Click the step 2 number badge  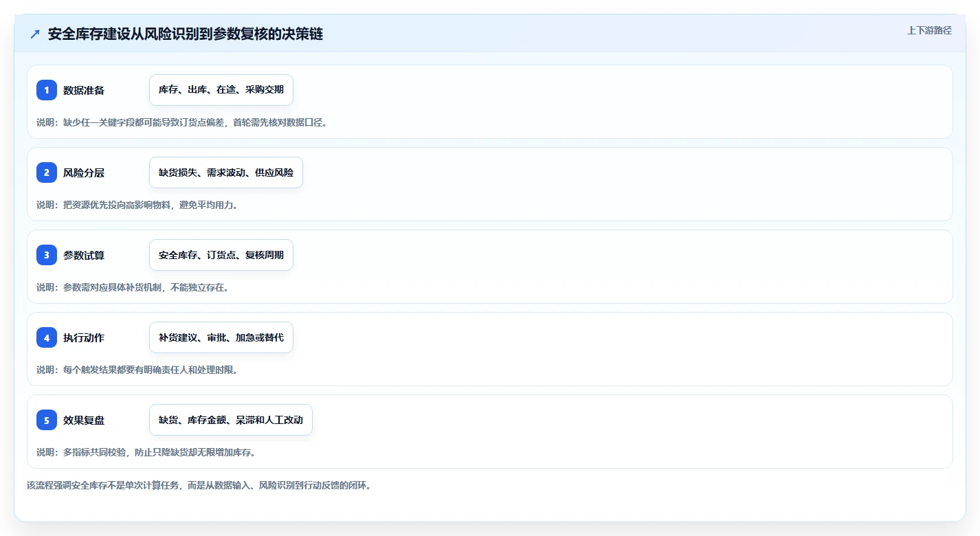pyautogui.click(x=47, y=172)
